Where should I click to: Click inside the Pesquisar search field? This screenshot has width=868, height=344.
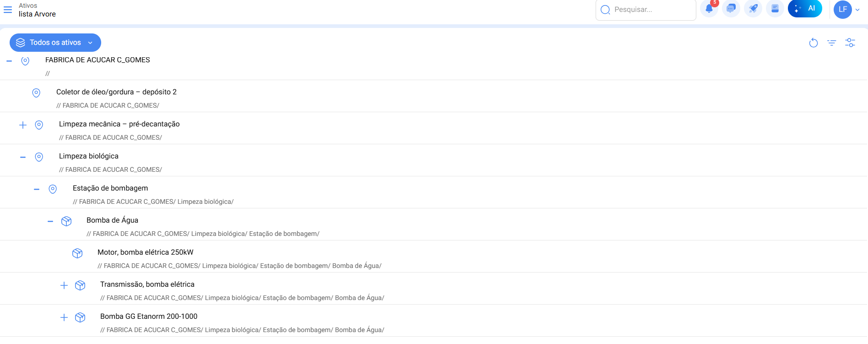click(x=646, y=10)
